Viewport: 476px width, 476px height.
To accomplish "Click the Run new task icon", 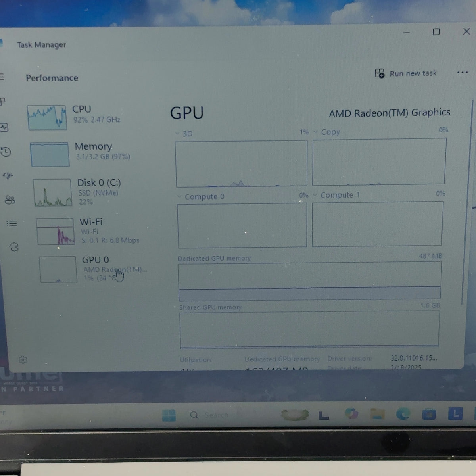I will point(379,73).
